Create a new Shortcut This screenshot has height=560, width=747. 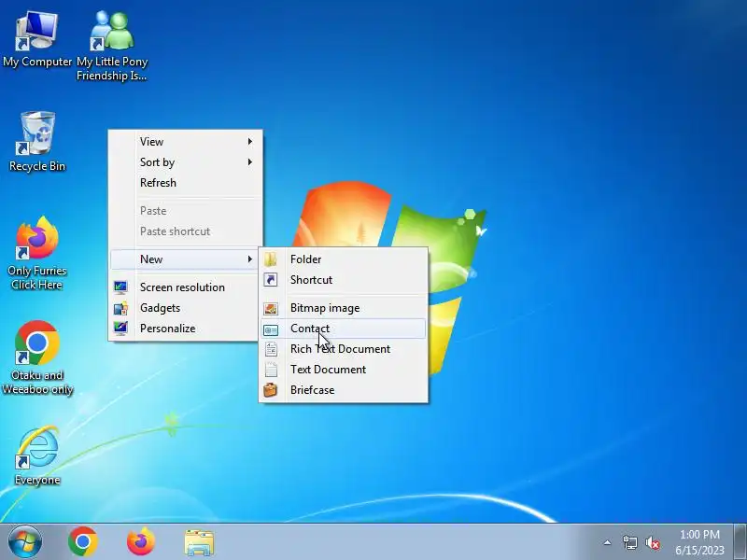pyautogui.click(x=343, y=279)
